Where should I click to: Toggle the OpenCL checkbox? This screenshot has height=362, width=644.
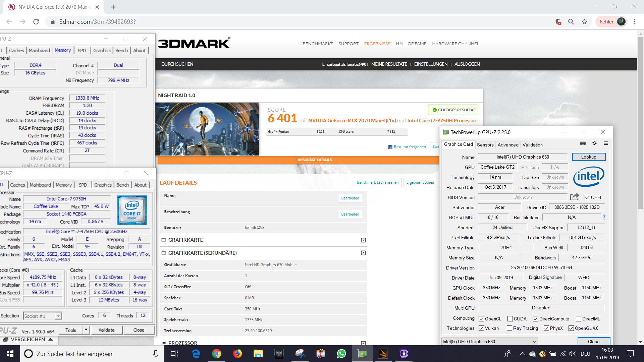[x=481, y=319]
